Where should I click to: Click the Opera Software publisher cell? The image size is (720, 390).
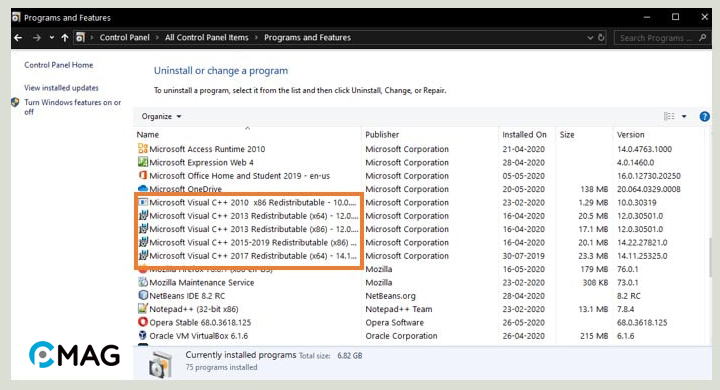[x=394, y=322]
